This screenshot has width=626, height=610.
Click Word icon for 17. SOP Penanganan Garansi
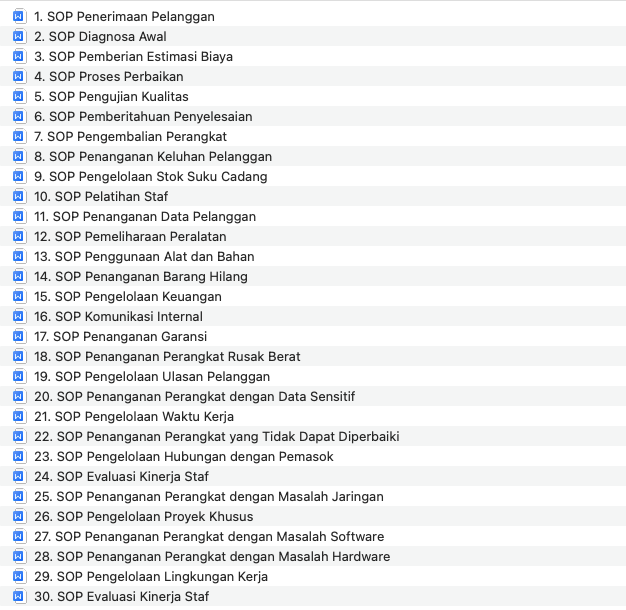[18, 336]
